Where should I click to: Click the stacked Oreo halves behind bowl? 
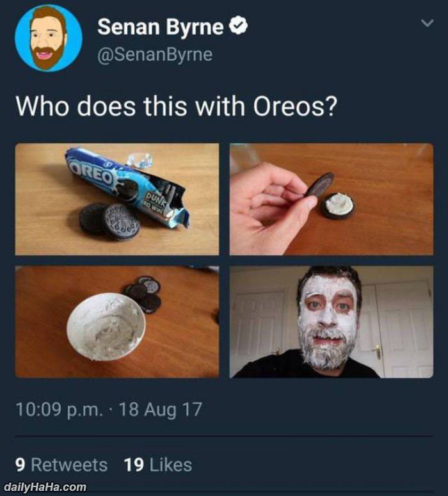click(x=144, y=294)
